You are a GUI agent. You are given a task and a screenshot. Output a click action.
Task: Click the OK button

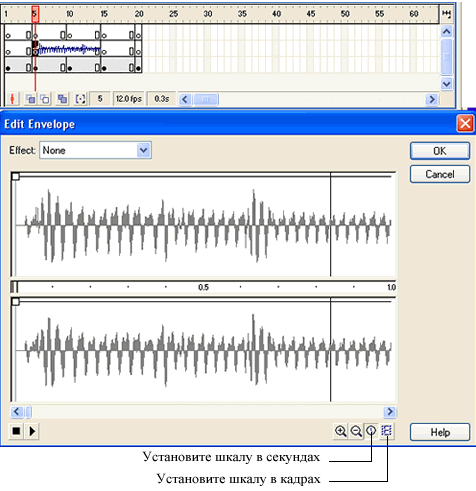coord(440,151)
